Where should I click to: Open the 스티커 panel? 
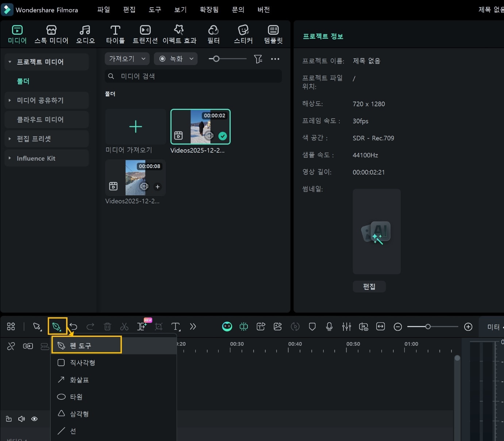click(x=242, y=34)
